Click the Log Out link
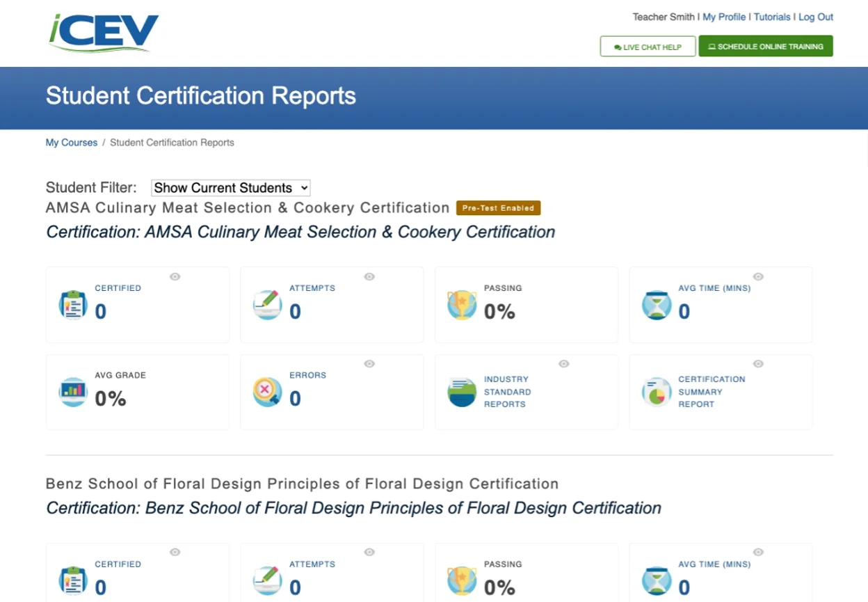 [x=816, y=17]
